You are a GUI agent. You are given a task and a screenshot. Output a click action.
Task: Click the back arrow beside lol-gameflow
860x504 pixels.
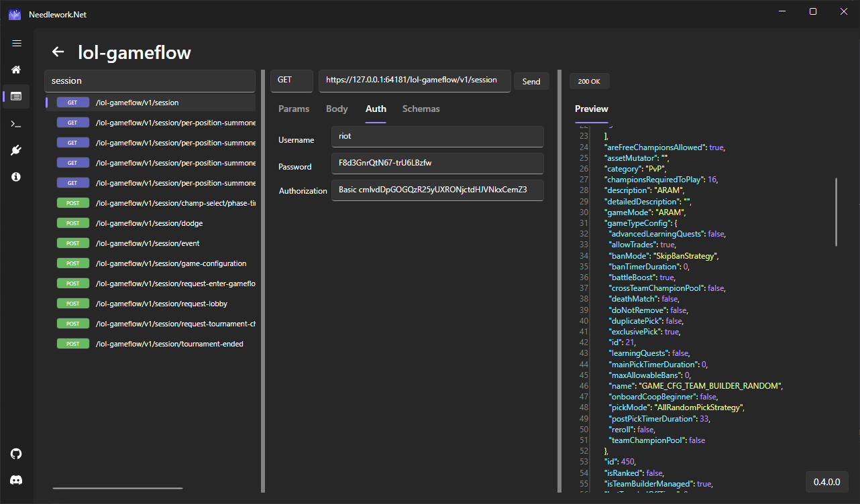coord(58,52)
